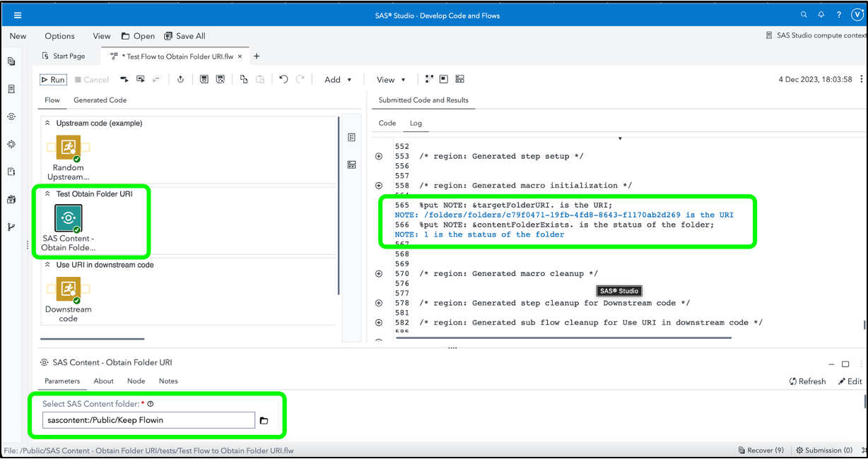Open the hamburger applications menu
This screenshot has height=459, width=868.
[18, 15]
